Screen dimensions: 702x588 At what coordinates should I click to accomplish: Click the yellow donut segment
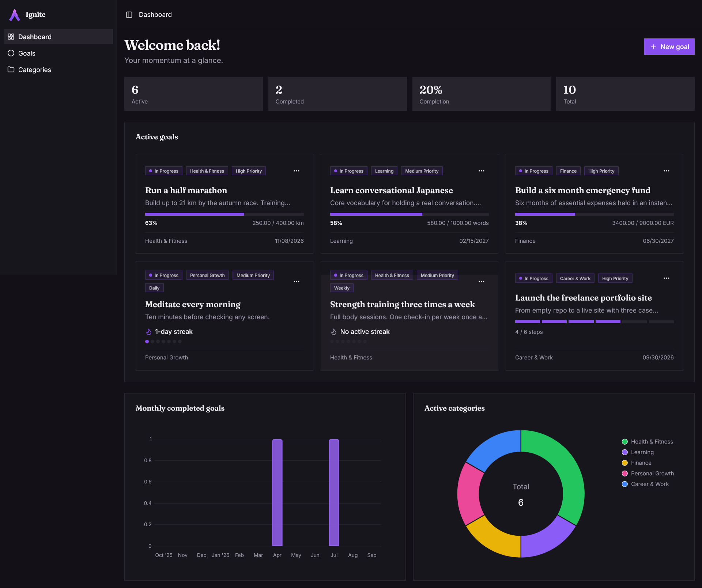(495, 539)
